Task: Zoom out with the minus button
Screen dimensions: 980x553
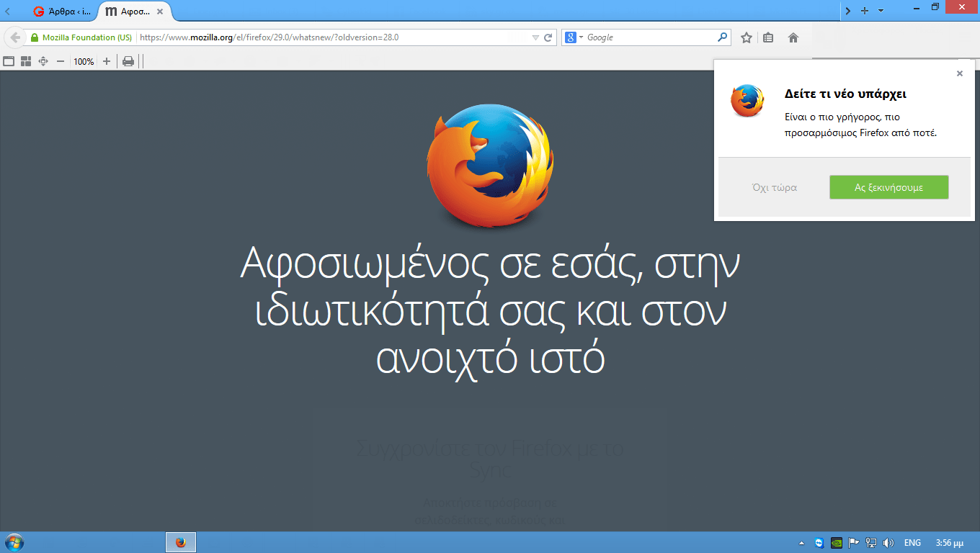Action: click(61, 61)
